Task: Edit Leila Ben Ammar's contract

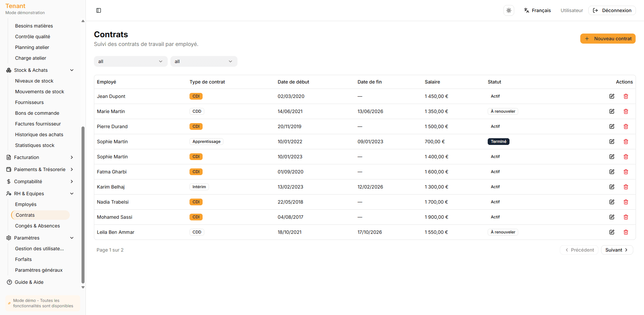Action: pyautogui.click(x=612, y=232)
